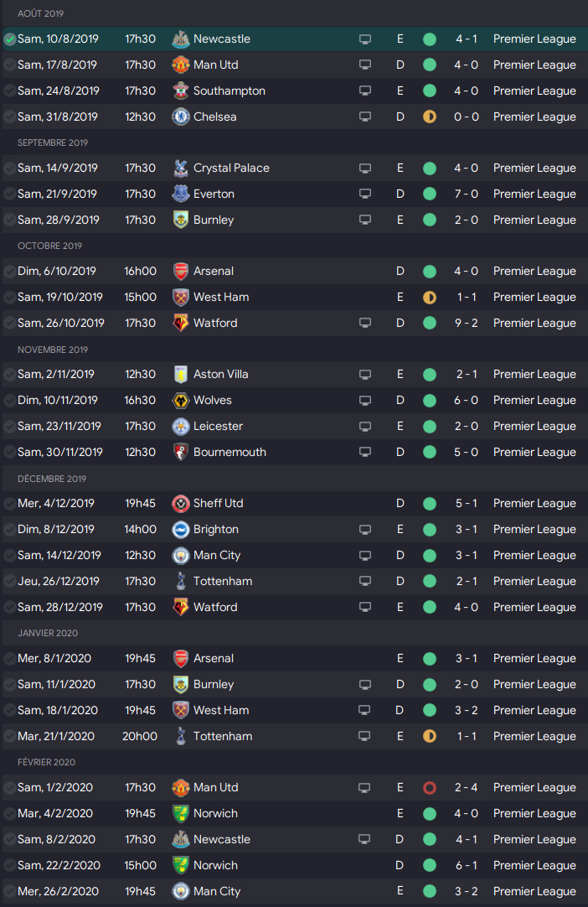Click the yellow draw indicator for West Ham 19/10
Screen dimensions: 588x907
click(429, 298)
